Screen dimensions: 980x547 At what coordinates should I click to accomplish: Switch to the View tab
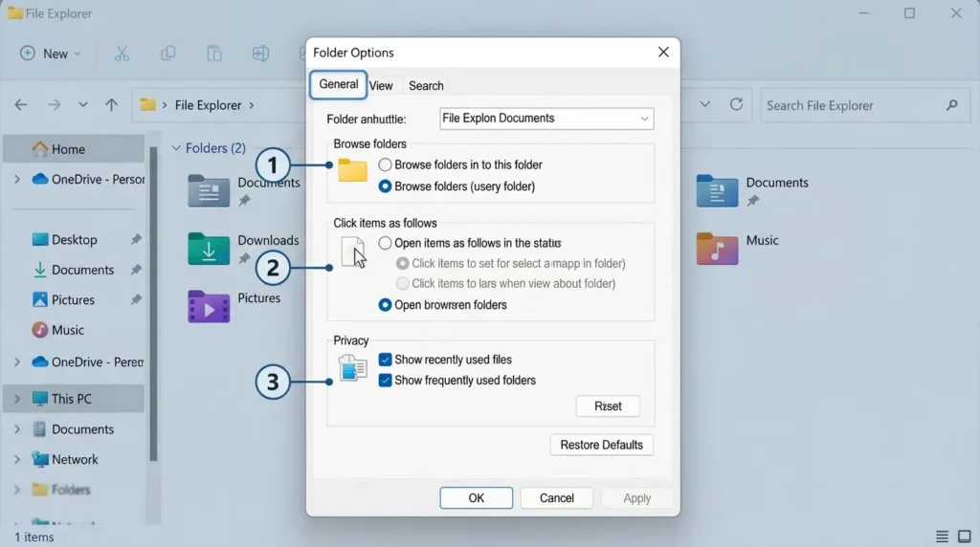(381, 86)
